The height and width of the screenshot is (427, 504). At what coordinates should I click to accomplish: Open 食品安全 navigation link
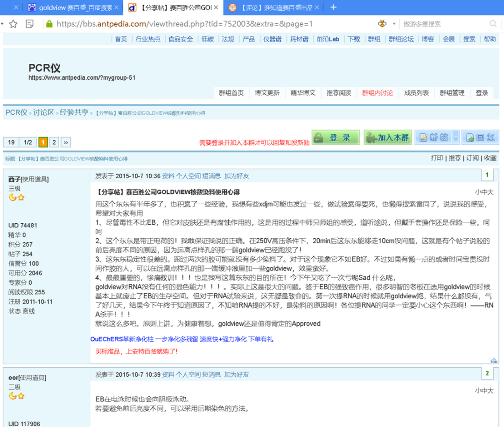181,39
